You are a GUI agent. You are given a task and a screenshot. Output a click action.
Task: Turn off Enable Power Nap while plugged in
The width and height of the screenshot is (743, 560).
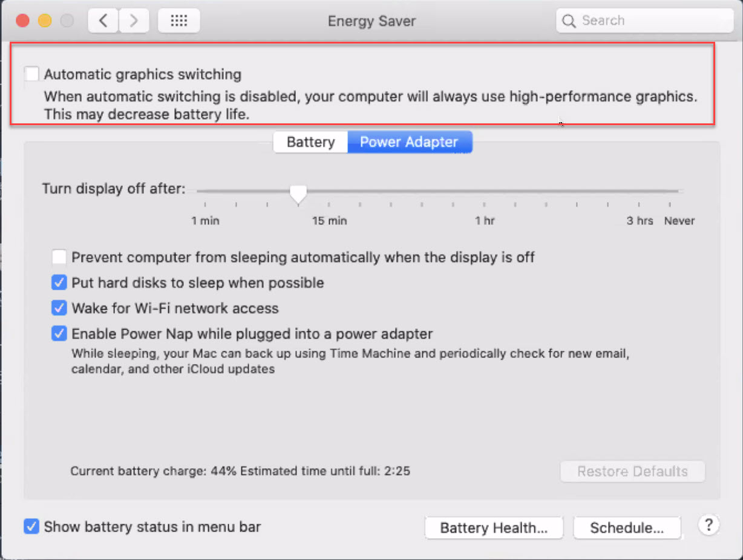tap(59, 333)
